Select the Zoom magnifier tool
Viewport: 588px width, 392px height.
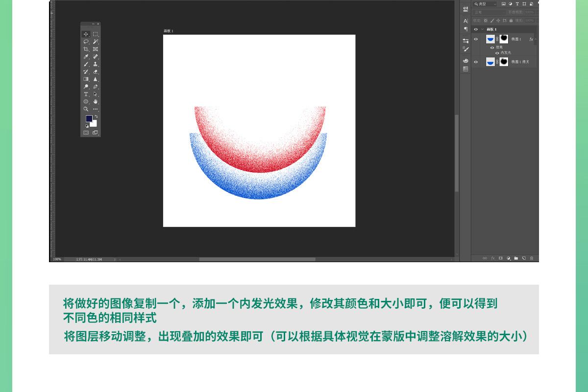86,109
